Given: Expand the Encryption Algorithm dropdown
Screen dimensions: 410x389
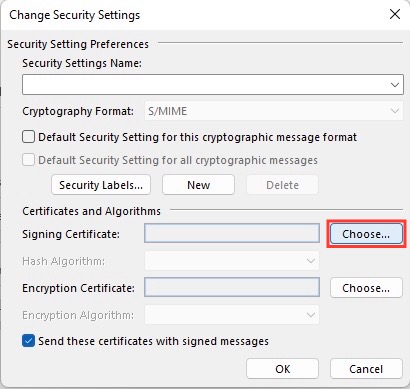Looking at the screenshot, I should tap(232, 315).
